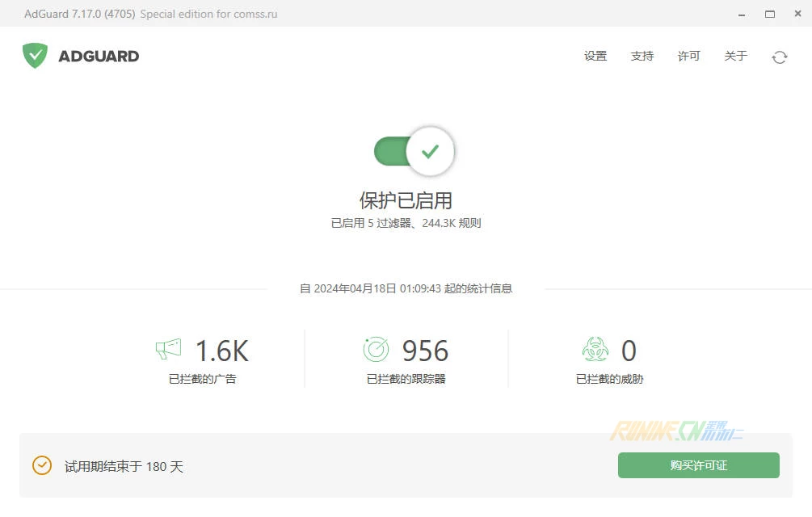Click the blocked threats biohazard icon
The image size is (812, 517).
[x=595, y=349]
